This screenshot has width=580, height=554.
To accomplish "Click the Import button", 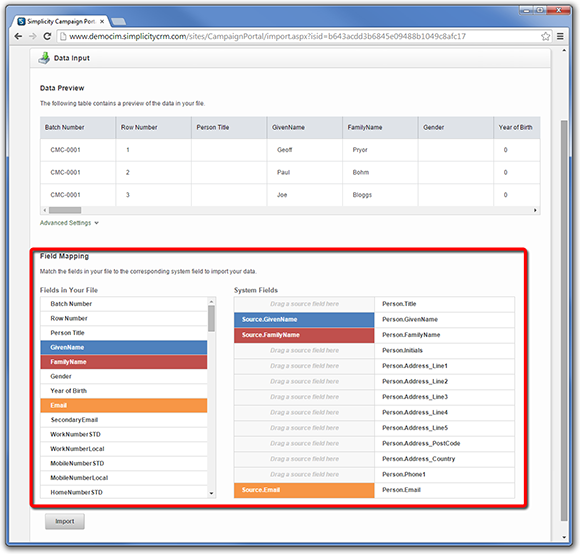I will (x=65, y=521).
